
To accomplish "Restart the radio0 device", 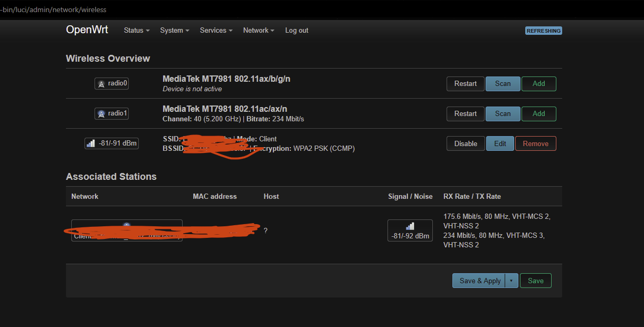I will coord(466,84).
